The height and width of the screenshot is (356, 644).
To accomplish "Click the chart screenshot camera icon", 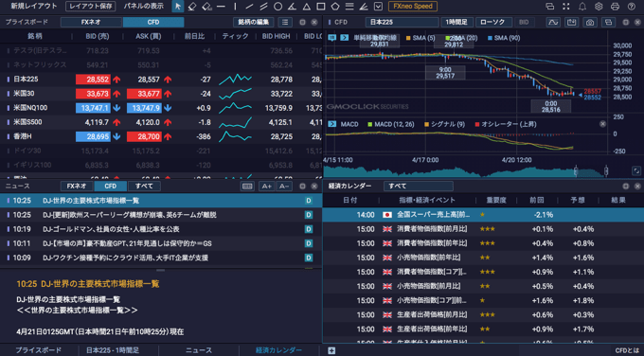I will 590,22.
